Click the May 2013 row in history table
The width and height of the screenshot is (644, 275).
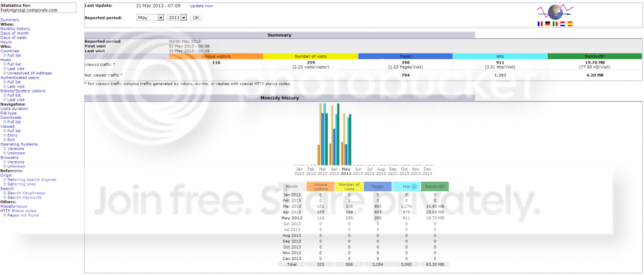pyautogui.click(x=363, y=218)
